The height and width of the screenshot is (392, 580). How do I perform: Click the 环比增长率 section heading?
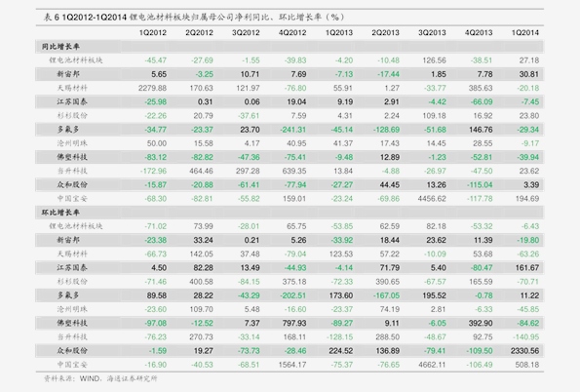click(x=60, y=213)
